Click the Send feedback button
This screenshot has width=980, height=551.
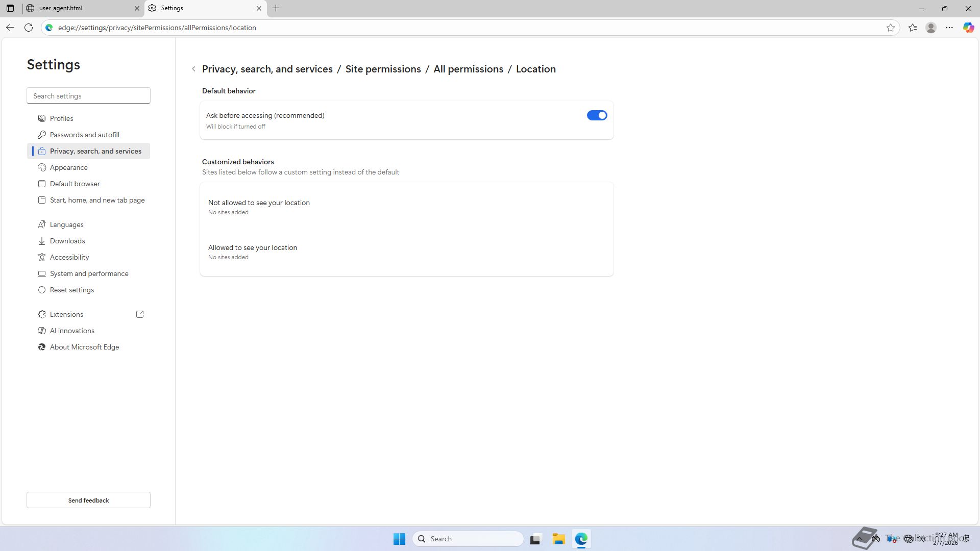[x=88, y=500]
